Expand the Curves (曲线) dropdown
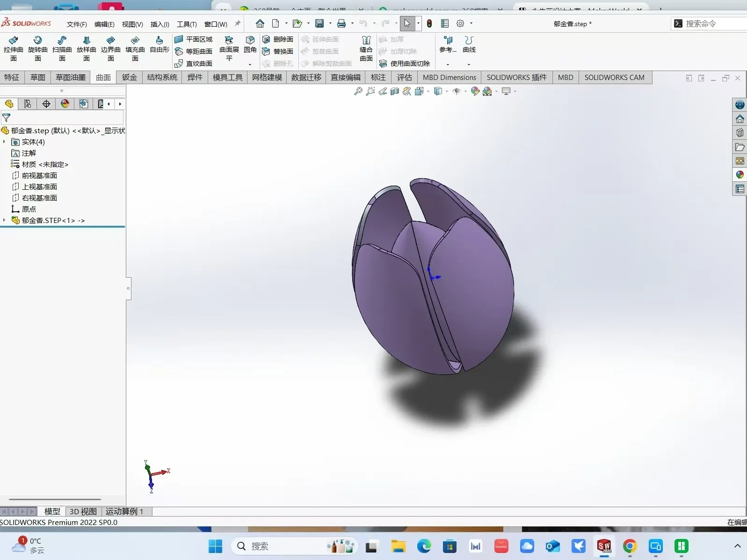 tap(469, 65)
